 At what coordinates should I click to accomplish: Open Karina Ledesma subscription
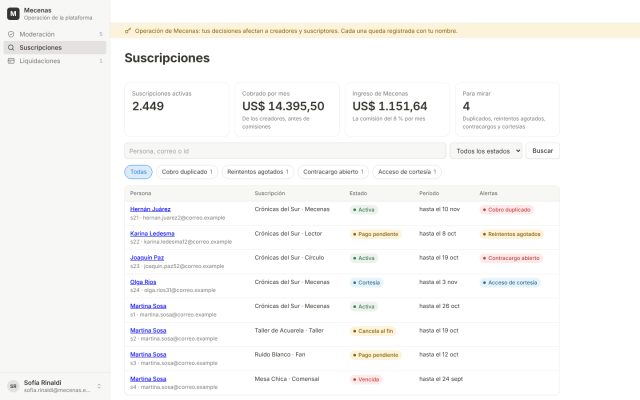coord(152,233)
